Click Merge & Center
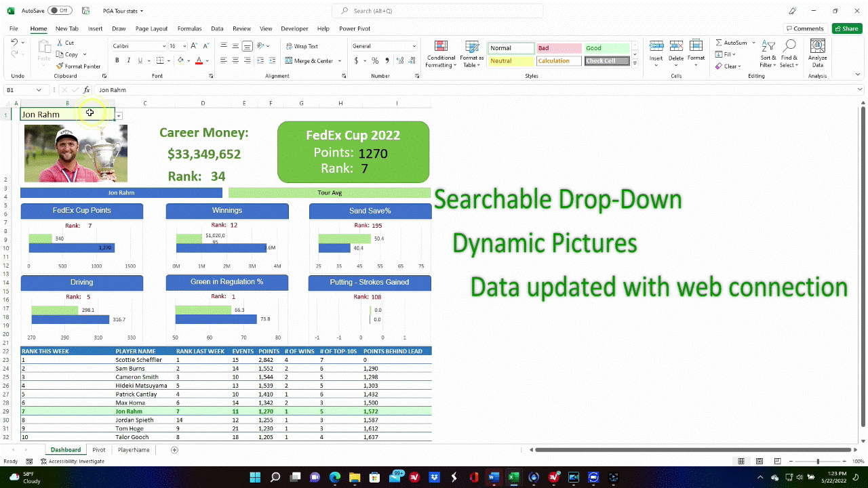Image resolution: width=868 pixels, height=488 pixels. (309, 60)
